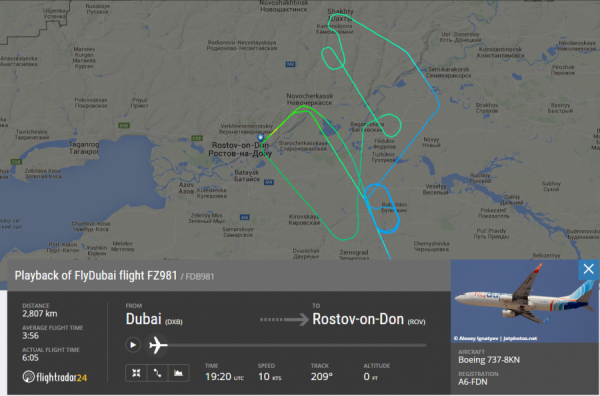Open the FlyDubai aircraft photo

tap(525, 301)
